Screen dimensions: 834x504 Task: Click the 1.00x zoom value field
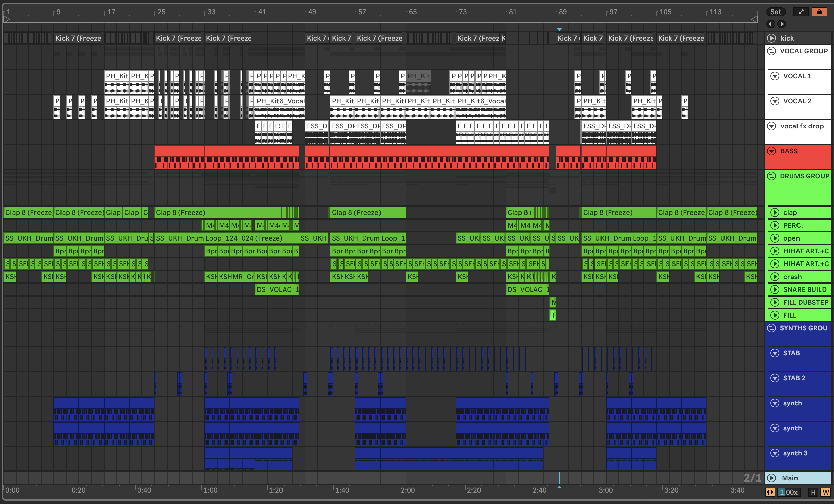(789, 492)
